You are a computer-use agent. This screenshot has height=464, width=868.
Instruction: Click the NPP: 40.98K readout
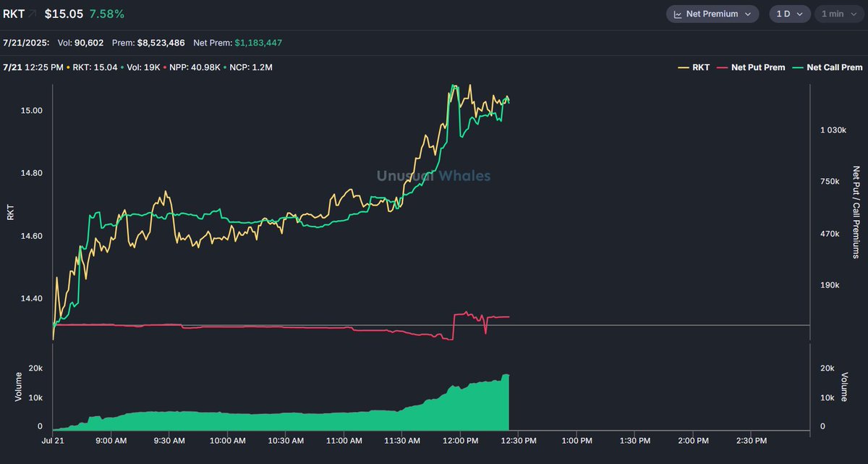(194, 67)
